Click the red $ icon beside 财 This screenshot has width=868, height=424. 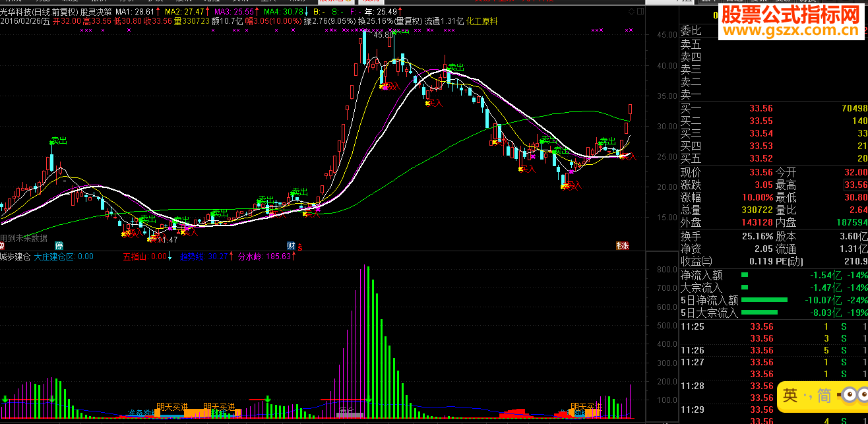pyautogui.click(x=300, y=247)
